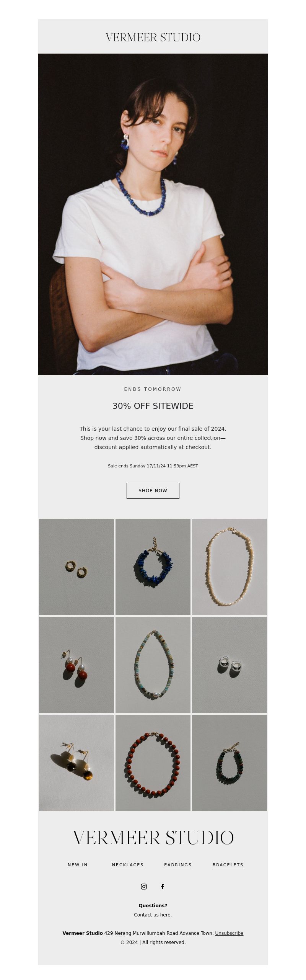
Task: Open the hero photo of model
Action: 153,214
